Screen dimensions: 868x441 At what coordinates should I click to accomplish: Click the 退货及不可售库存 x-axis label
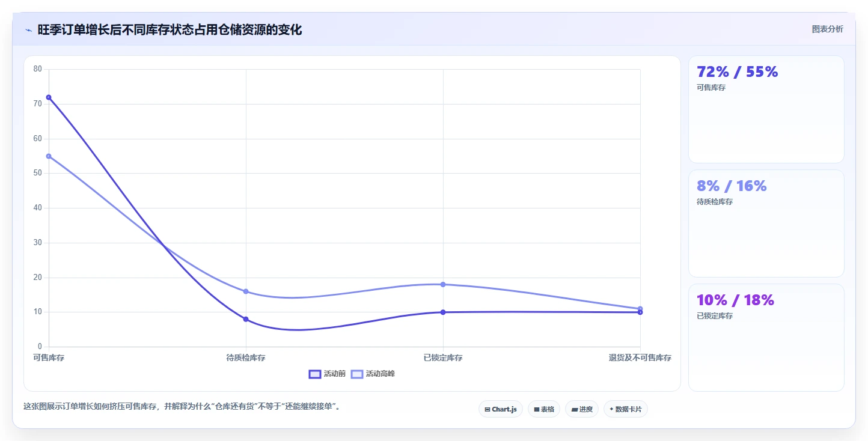point(640,358)
